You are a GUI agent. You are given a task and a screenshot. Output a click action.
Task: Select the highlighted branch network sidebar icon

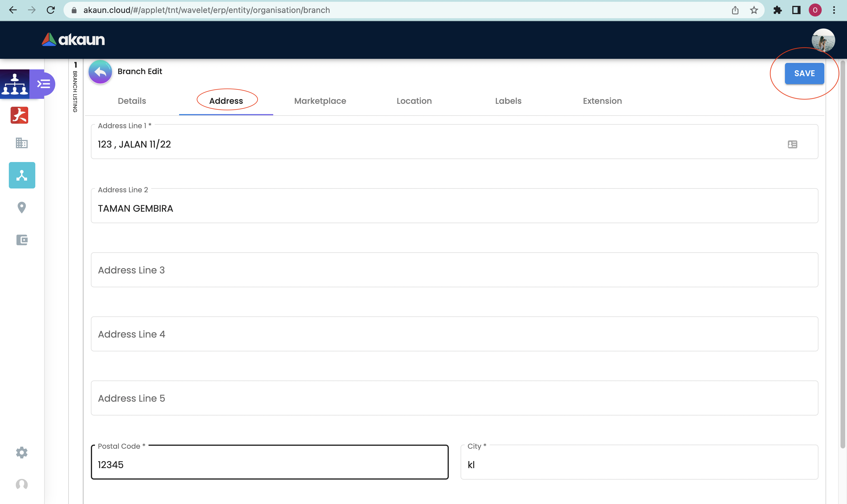click(x=22, y=175)
